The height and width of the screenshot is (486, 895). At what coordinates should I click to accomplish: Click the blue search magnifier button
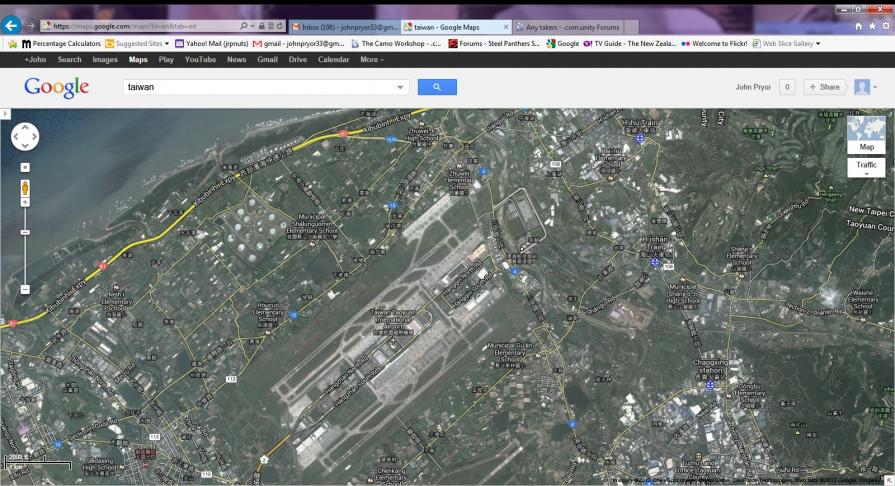coord(437,87)
